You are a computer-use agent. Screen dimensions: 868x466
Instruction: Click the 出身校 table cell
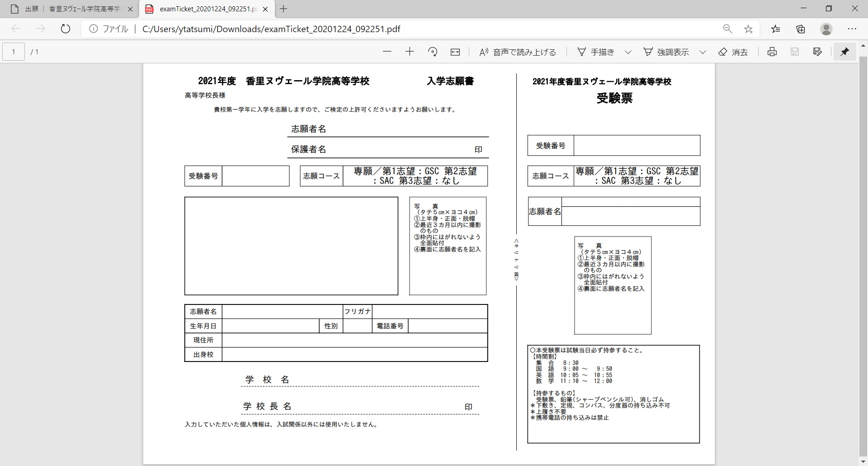tap(203, 355)
